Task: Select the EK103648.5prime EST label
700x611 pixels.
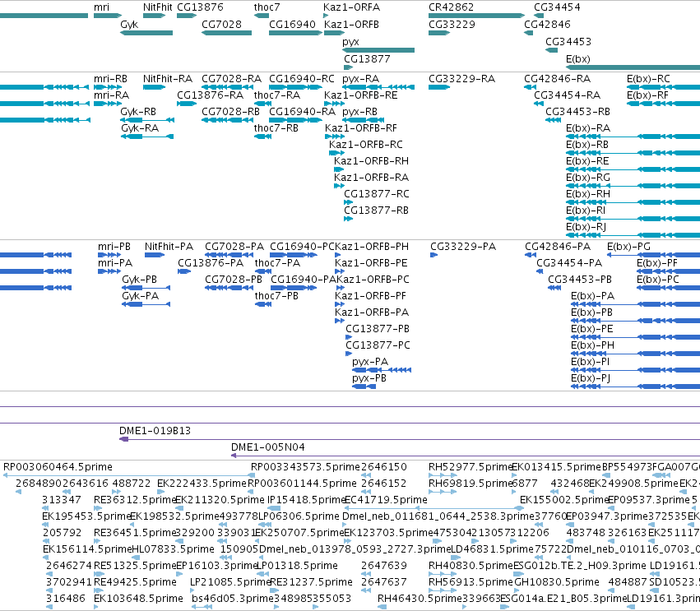Action: [139, 599]
